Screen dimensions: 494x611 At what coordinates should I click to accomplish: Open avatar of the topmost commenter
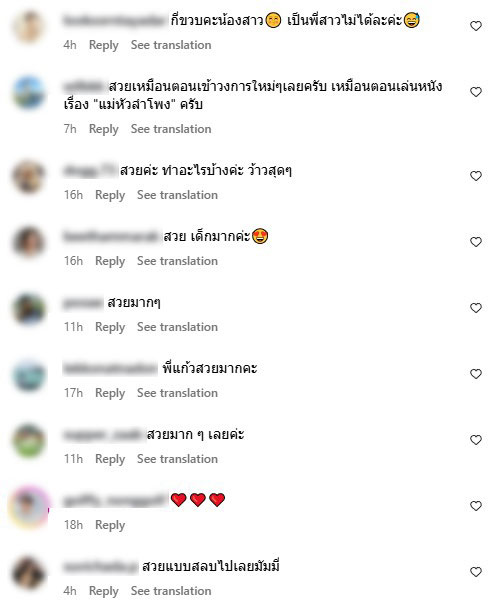point(28,26)
